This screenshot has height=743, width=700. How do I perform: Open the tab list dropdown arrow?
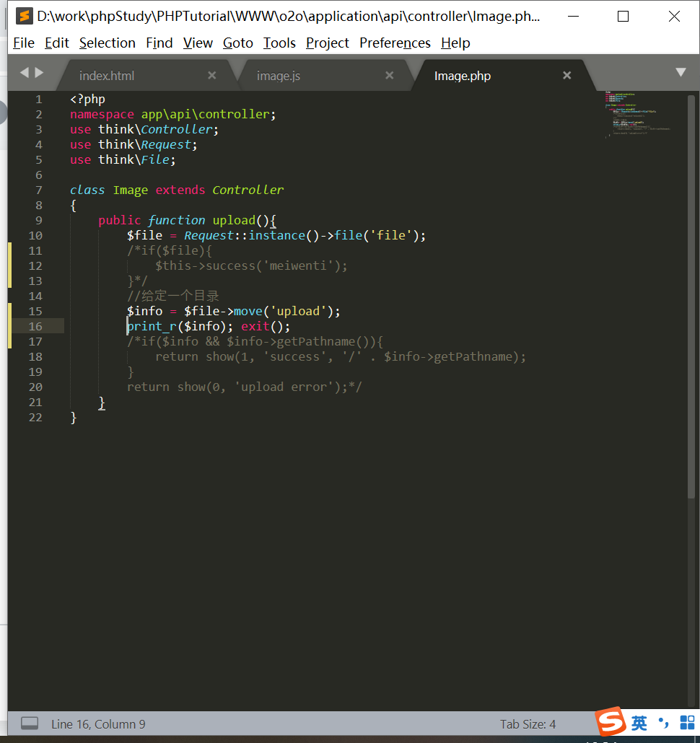pos(681,73)
